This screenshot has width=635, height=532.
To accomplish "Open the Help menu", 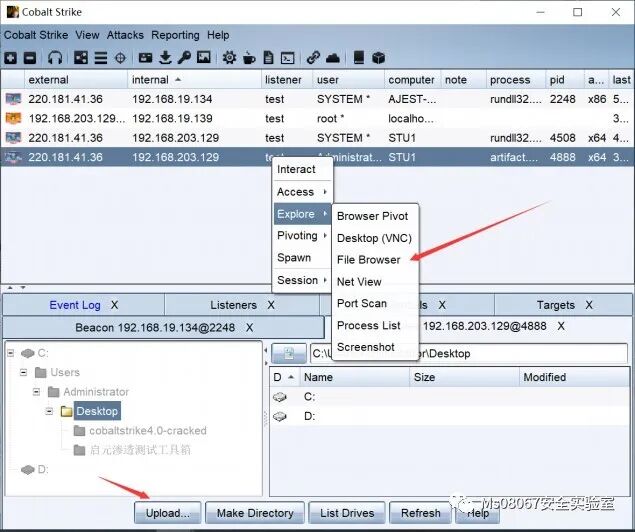I will [x=218, y=35].
